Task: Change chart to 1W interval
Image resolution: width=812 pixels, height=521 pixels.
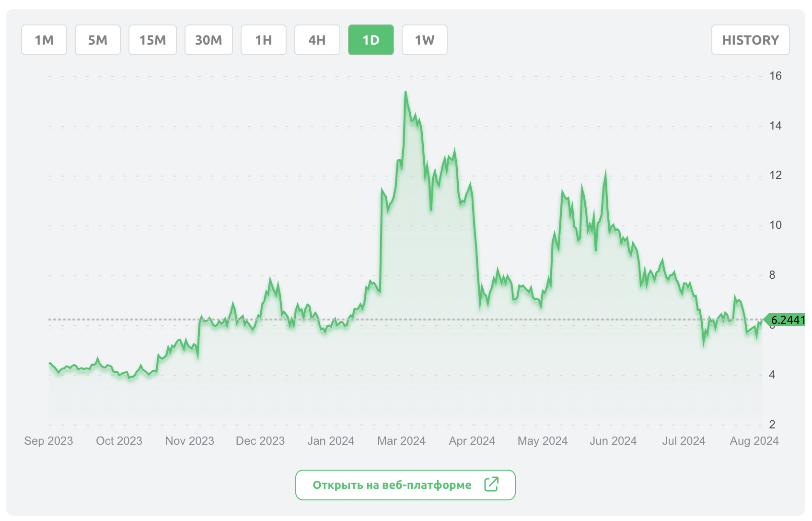Action: point(424,40)
